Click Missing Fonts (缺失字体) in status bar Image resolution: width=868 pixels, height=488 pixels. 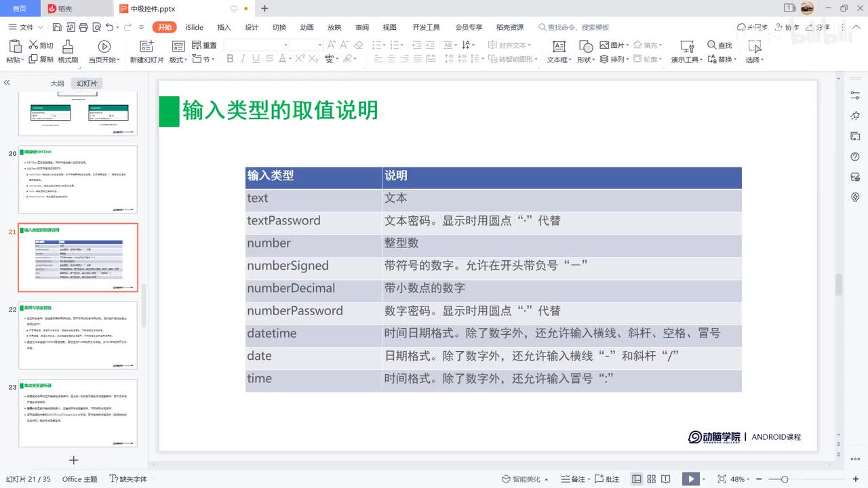click(129, 479)
